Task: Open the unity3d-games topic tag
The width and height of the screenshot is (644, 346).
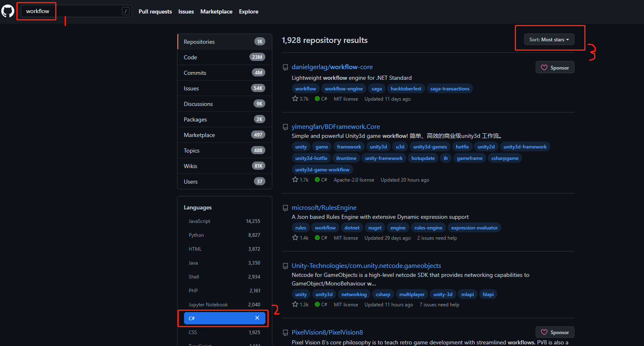Action: click(430, 147)
